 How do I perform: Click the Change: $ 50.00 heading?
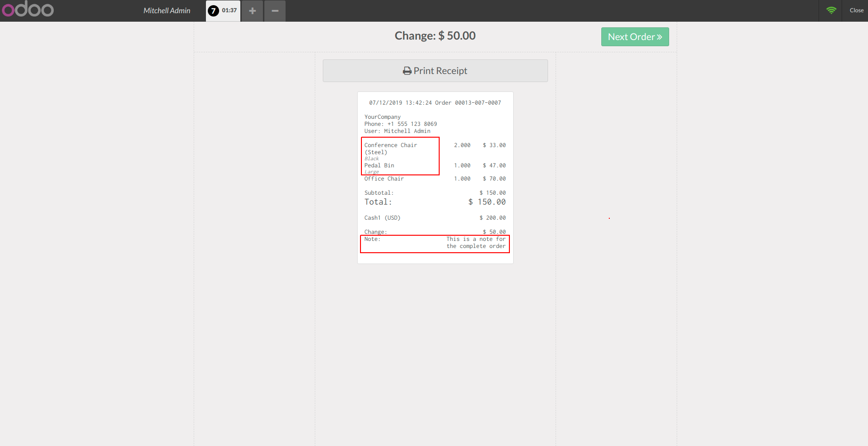point(434,35)
